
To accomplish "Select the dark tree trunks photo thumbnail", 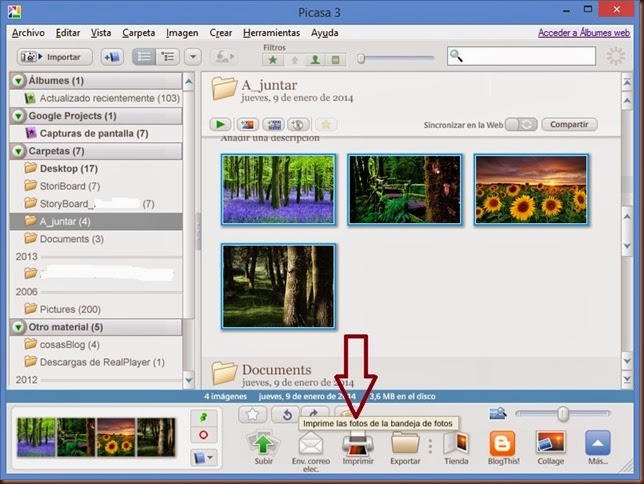I will 278,286.
